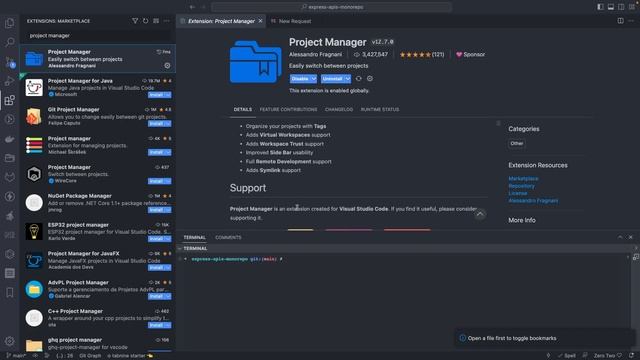Open the lightning bolt (Thunder Client) view
Image resolution: width=640 pixels, height=360 pixels.
tap(9, 196)
